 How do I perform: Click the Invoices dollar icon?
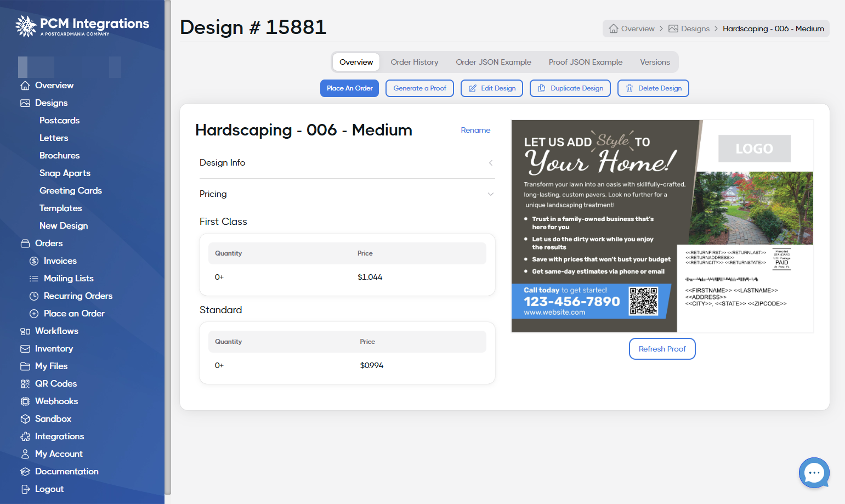pyautogui.click(x=34, y=261)
